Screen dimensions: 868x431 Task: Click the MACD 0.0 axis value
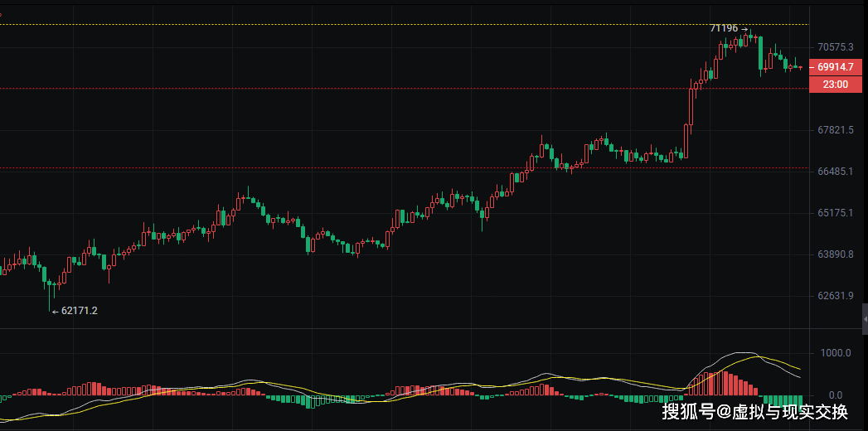coord(836,395)
